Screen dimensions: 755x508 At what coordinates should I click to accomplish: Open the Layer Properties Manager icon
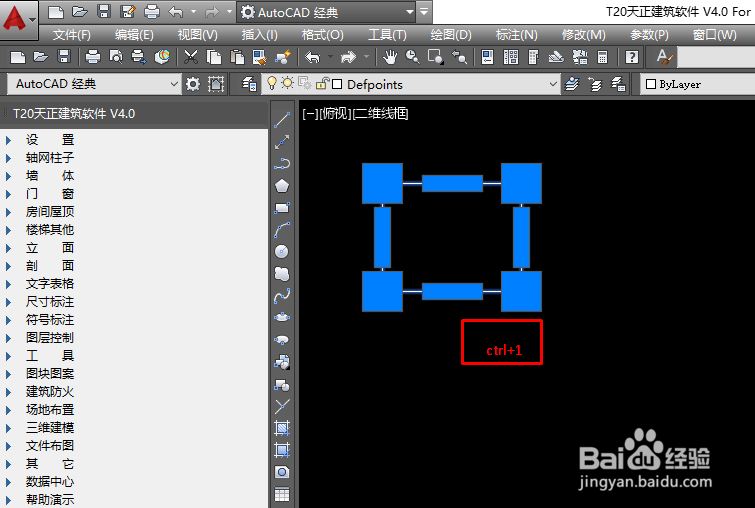[x=249, y=84]
